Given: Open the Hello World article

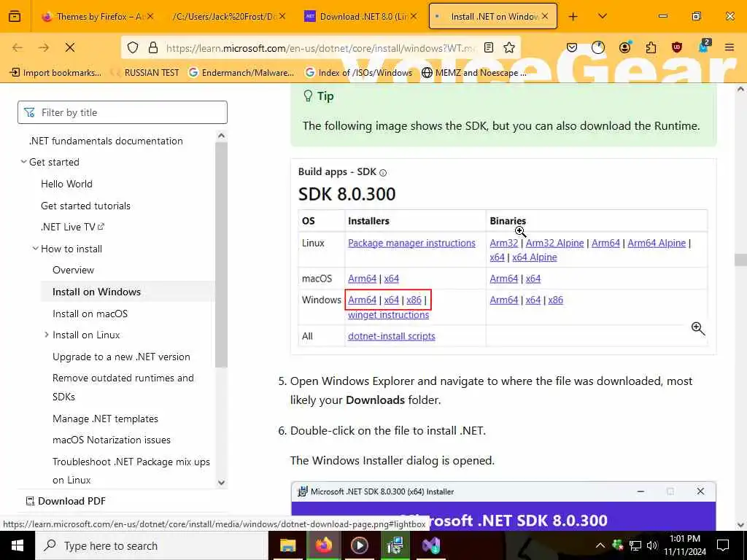Looking at the screenshot, I should click(66, 184).
